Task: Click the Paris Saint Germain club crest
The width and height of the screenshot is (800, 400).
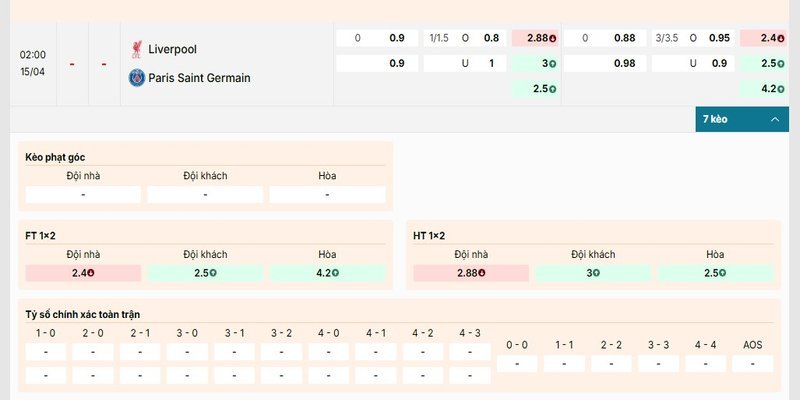Action: [136, 77]
